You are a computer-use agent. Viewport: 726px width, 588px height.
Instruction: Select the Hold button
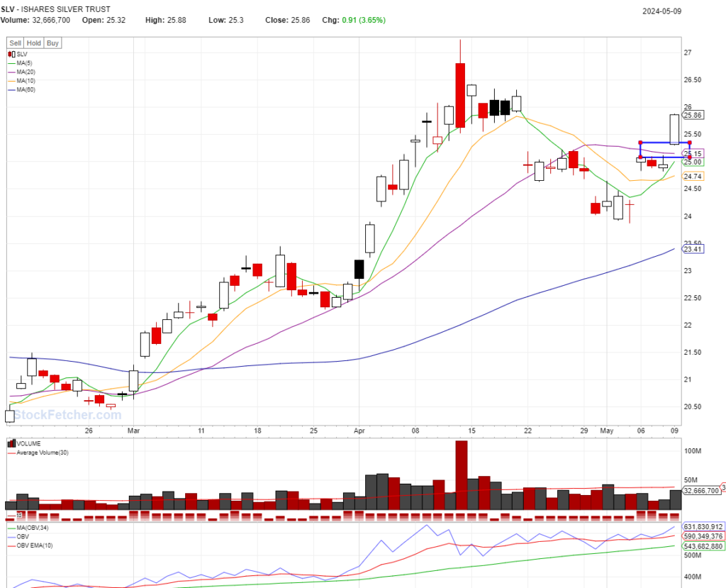(x=34, y=43)
